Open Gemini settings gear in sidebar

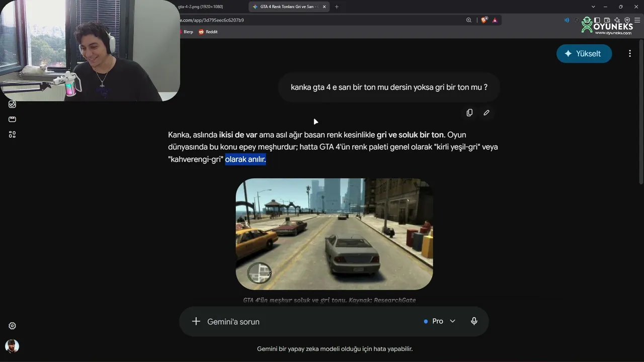click(12, 326)
